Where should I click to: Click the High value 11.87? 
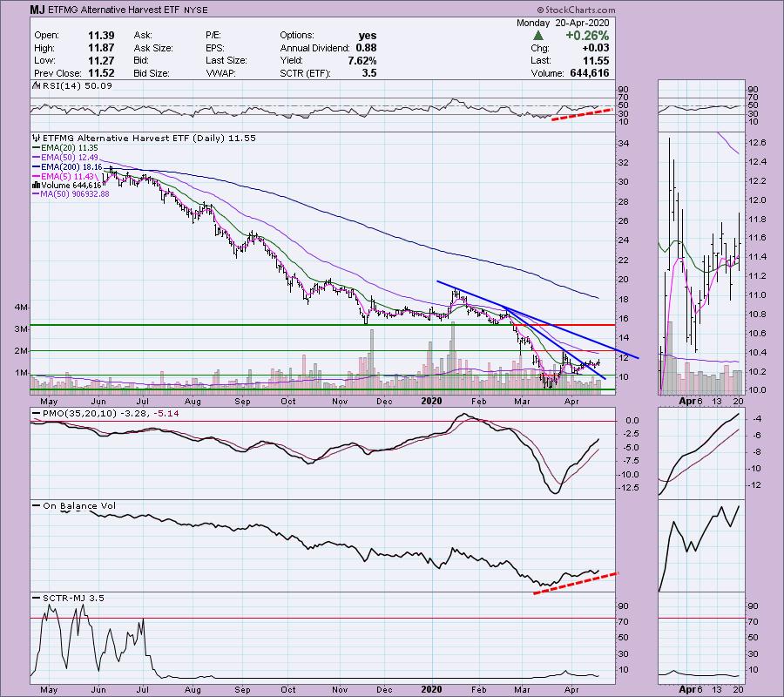pyautogui.click(x=101, y=48)
